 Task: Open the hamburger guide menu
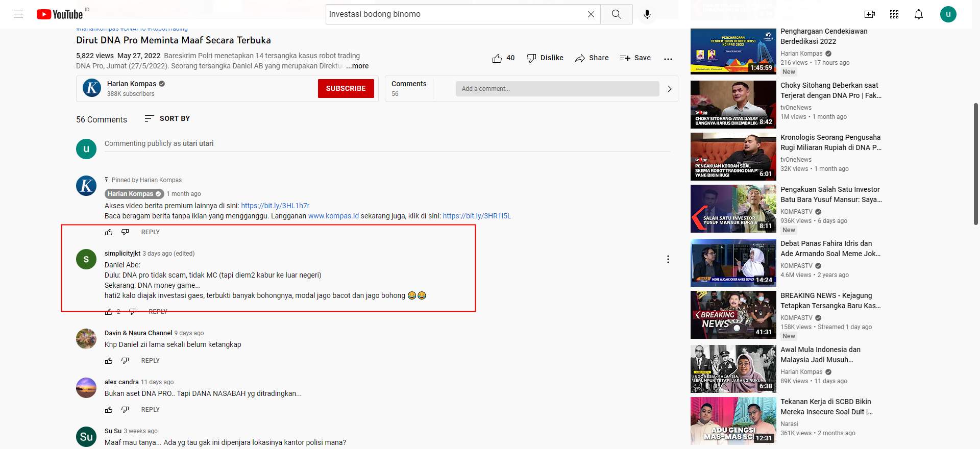18,14
